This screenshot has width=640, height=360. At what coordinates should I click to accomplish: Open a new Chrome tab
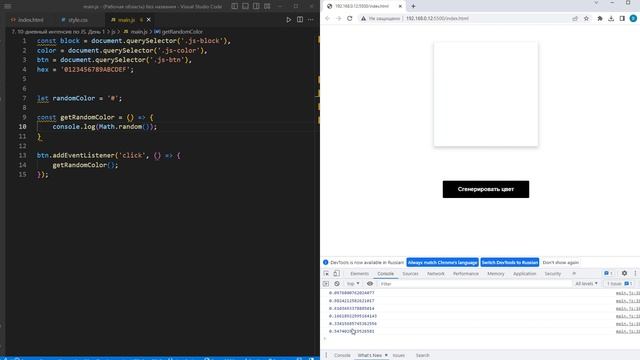(x=413, y=6)
